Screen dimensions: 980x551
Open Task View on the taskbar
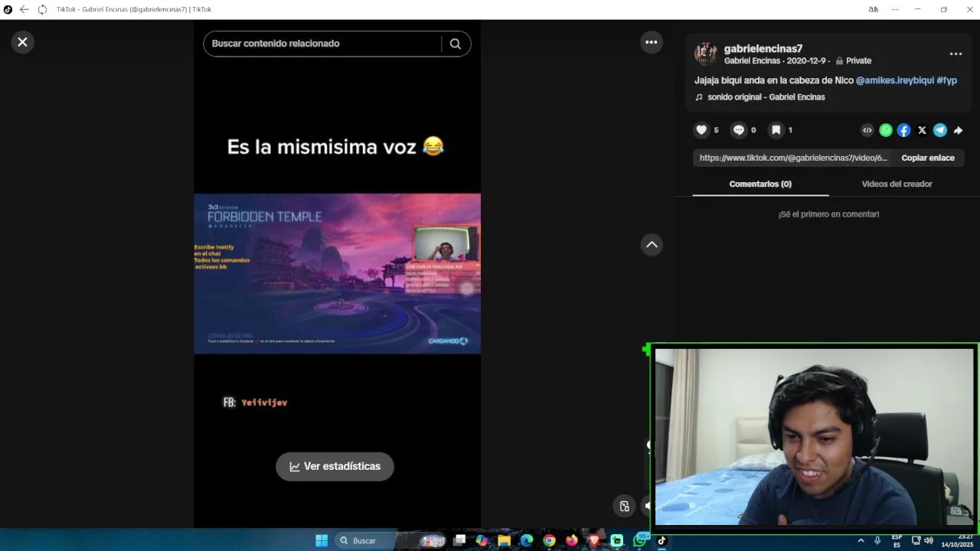click(459, 540)
